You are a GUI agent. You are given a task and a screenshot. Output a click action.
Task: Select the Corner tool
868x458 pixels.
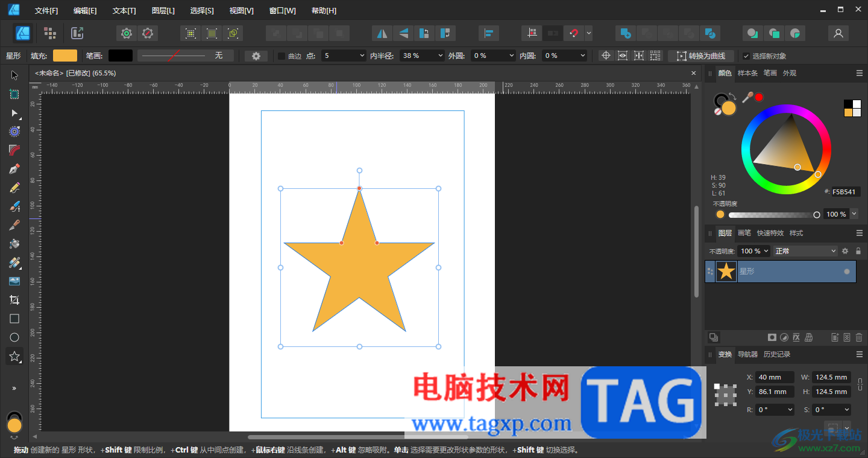(14, 150)
